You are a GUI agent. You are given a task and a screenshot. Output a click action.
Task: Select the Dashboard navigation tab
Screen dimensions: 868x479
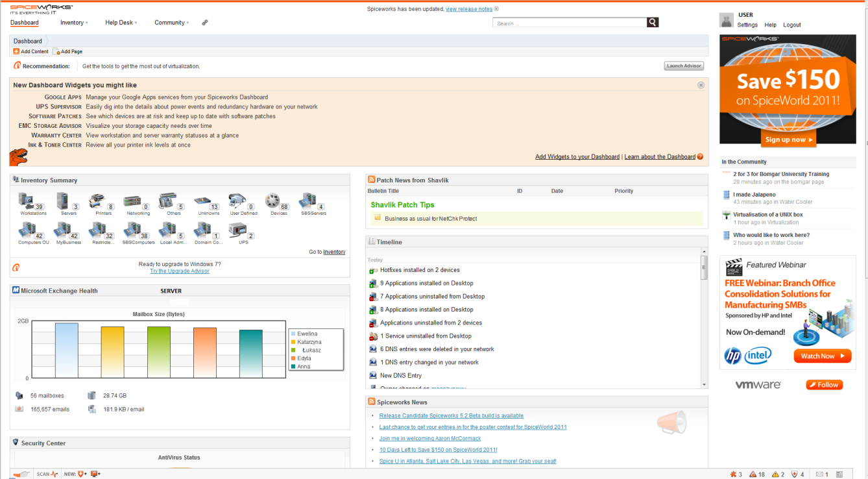(25, 23)
